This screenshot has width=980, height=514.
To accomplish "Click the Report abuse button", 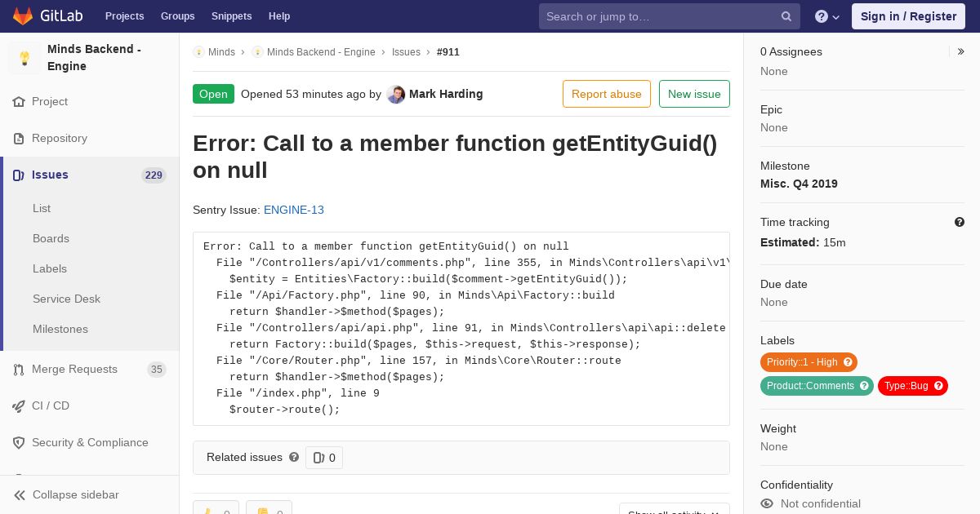I will (x=606, y=94).
